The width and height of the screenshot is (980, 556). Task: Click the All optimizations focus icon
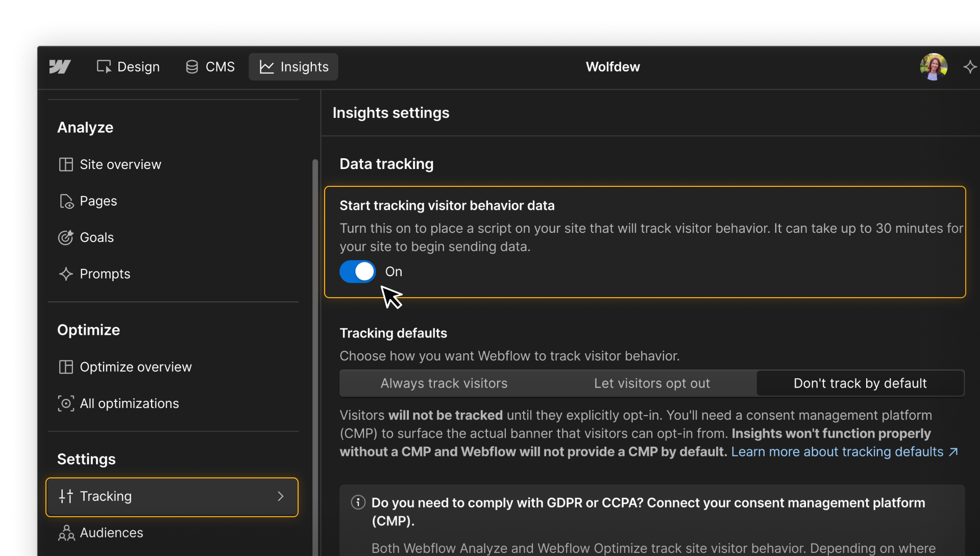pyautogui.click(x=66, y=403)
